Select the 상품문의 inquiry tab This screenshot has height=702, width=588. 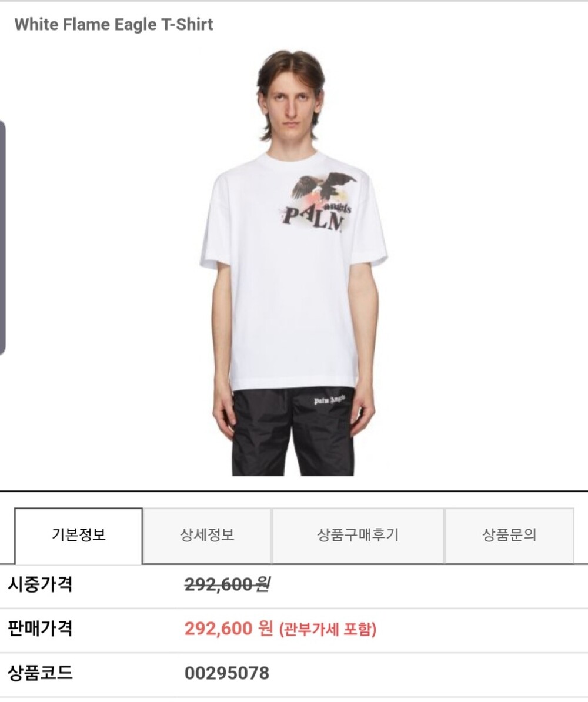(x=509, y=535)
